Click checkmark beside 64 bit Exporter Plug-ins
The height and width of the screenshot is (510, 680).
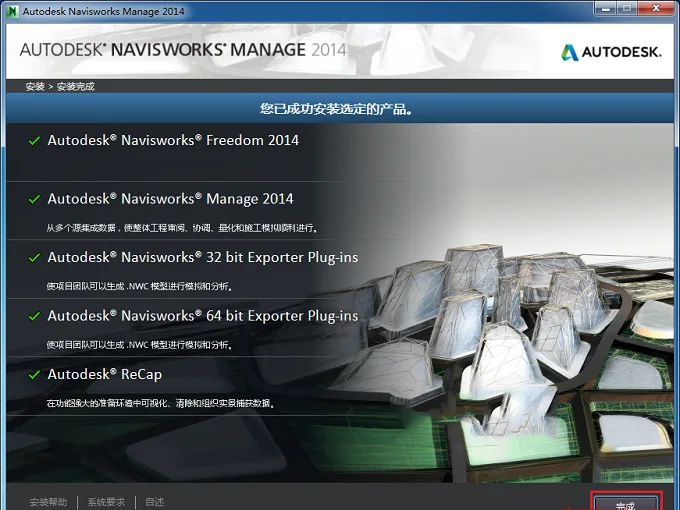click(x=34, y=317)
